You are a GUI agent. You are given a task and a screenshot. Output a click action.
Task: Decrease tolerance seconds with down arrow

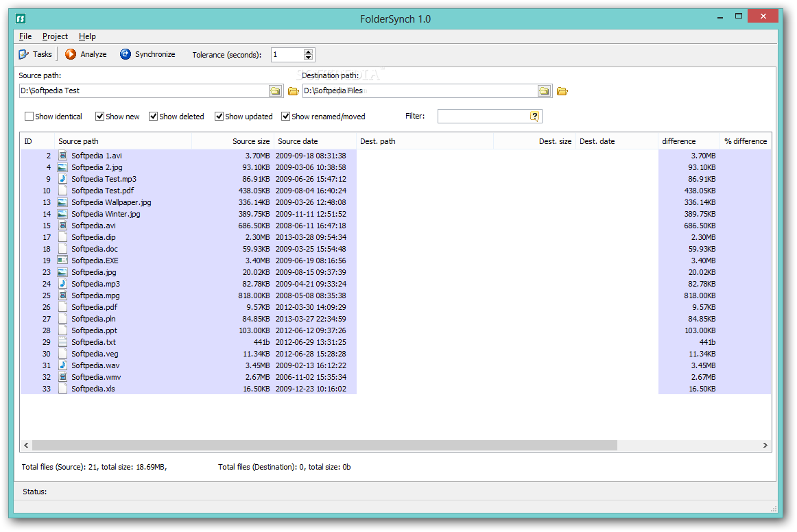[309, 58]
